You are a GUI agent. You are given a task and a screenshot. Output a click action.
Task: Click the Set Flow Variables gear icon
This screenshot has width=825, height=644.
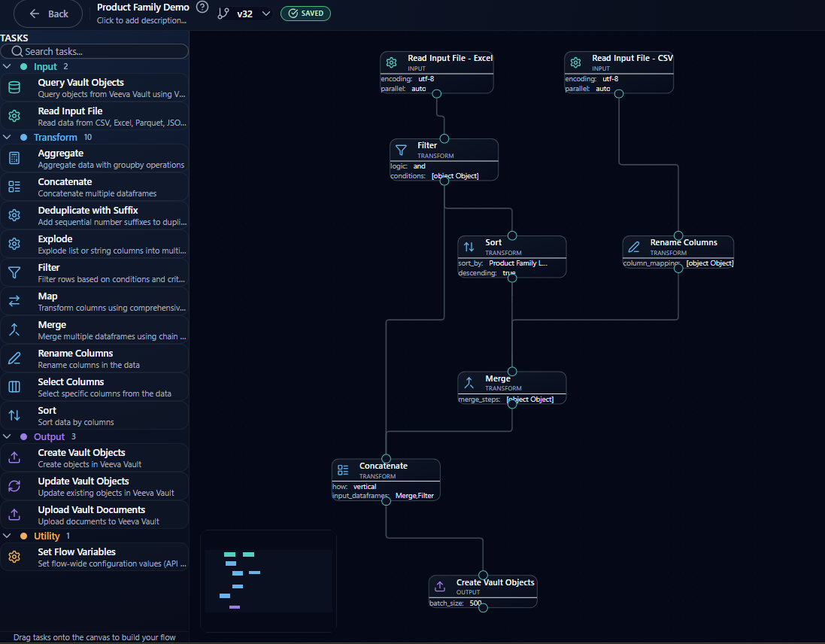14,557
